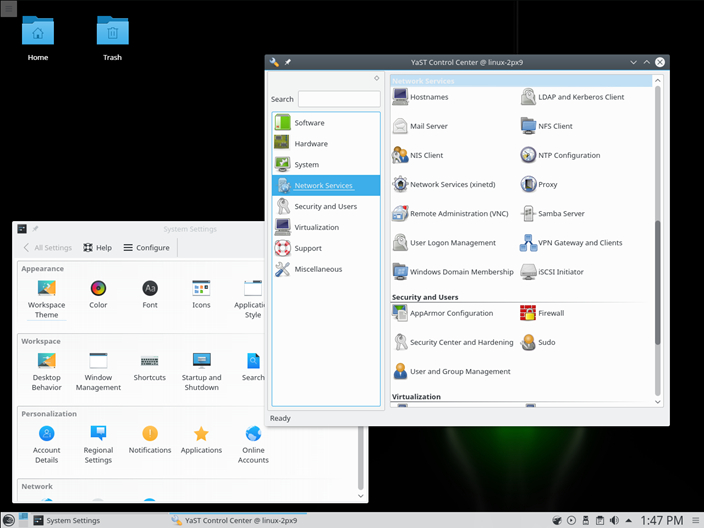
Task: Open Online Accounts settings
Action: coord(253,444)
